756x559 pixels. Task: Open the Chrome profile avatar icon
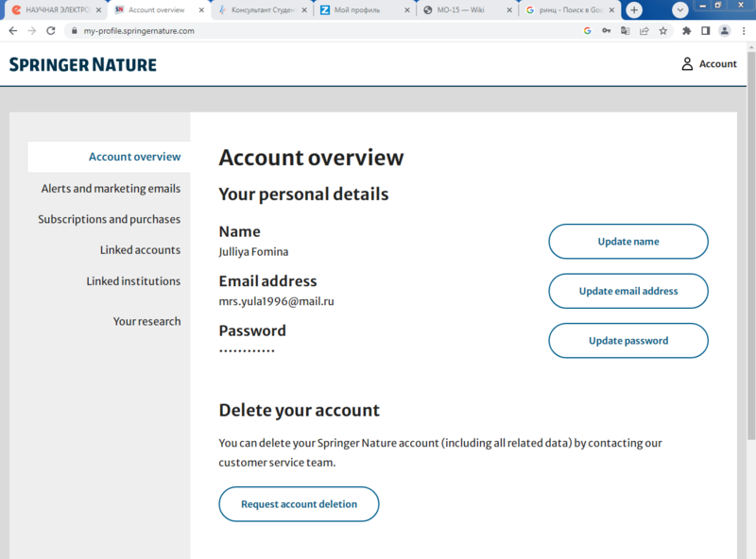click(724, 31)
